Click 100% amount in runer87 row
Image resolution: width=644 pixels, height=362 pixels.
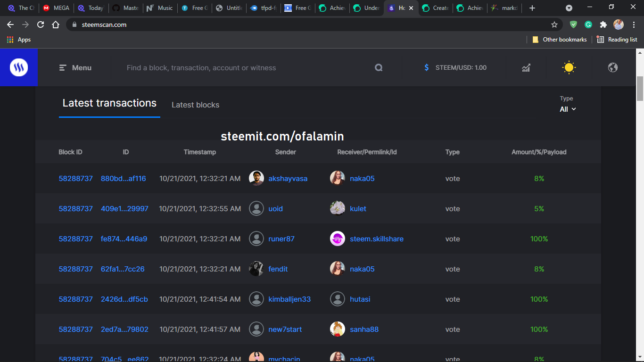539,239
